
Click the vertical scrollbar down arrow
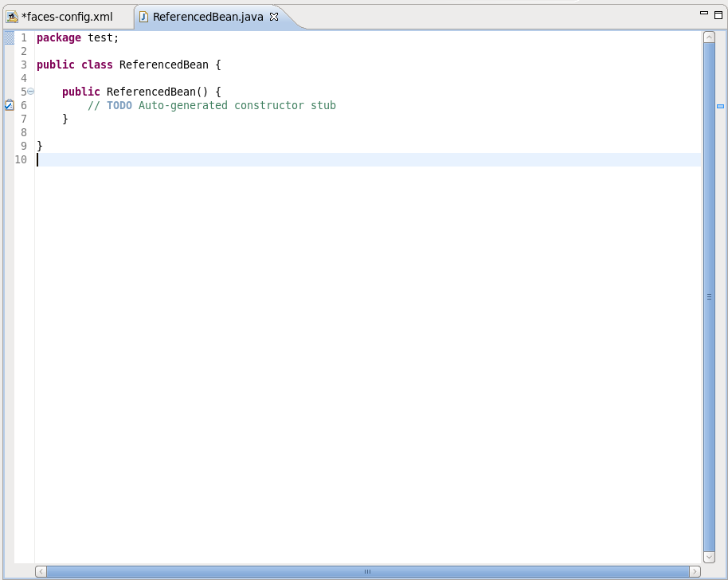(x=709, y=557)
